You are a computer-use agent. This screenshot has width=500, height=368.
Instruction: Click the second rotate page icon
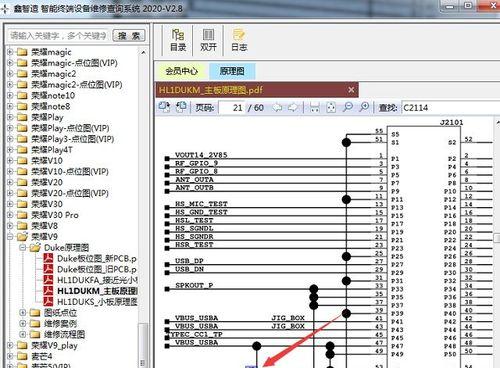(x=181, y=107)
